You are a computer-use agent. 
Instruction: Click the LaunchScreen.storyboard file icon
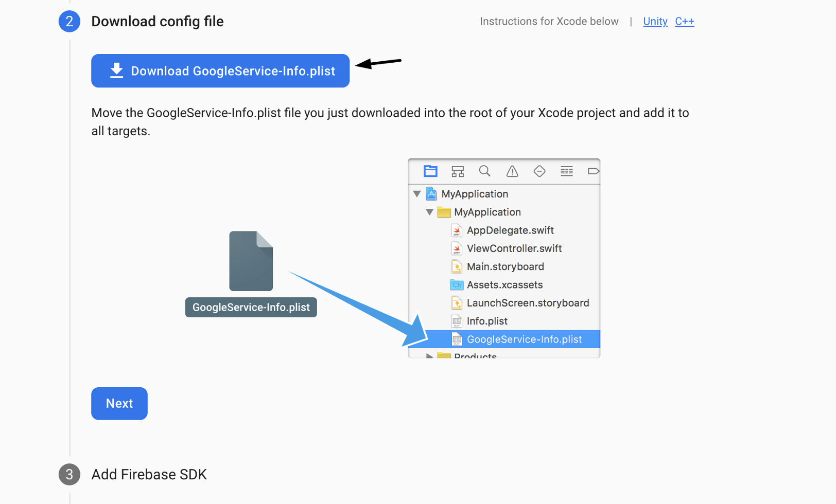(457, 303)
